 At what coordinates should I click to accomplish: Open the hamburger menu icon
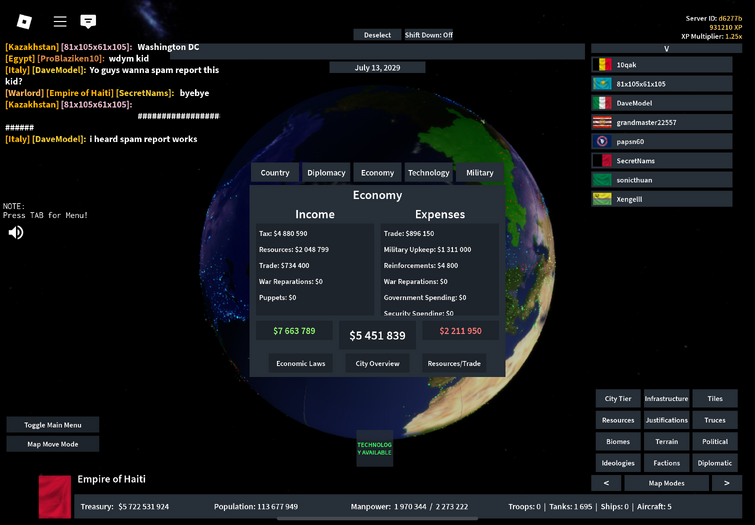click(60, 21)
